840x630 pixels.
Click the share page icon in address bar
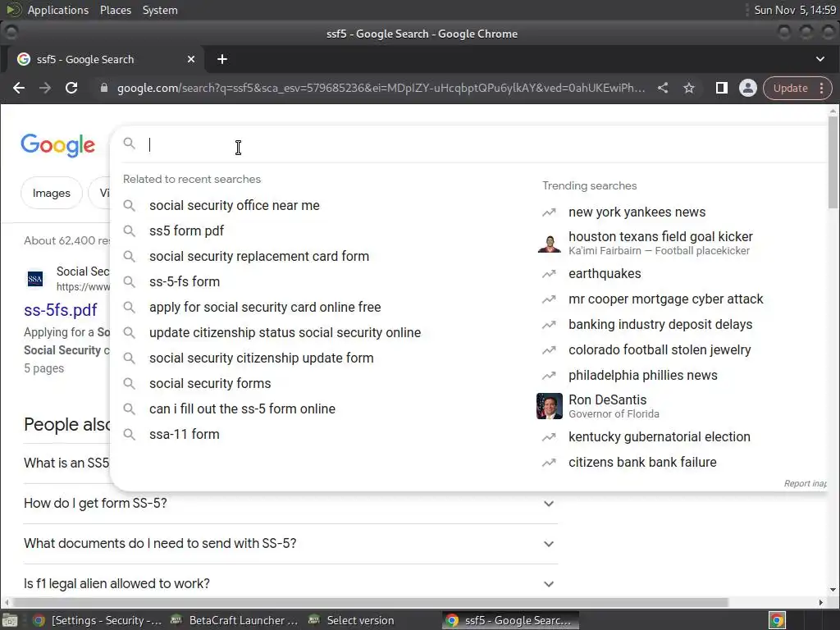663,88
